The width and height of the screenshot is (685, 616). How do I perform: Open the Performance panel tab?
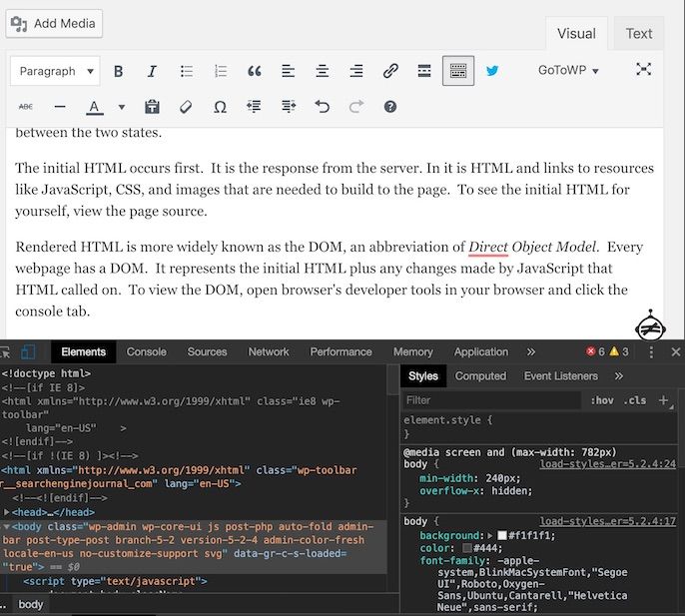click(x=341, y=352)
